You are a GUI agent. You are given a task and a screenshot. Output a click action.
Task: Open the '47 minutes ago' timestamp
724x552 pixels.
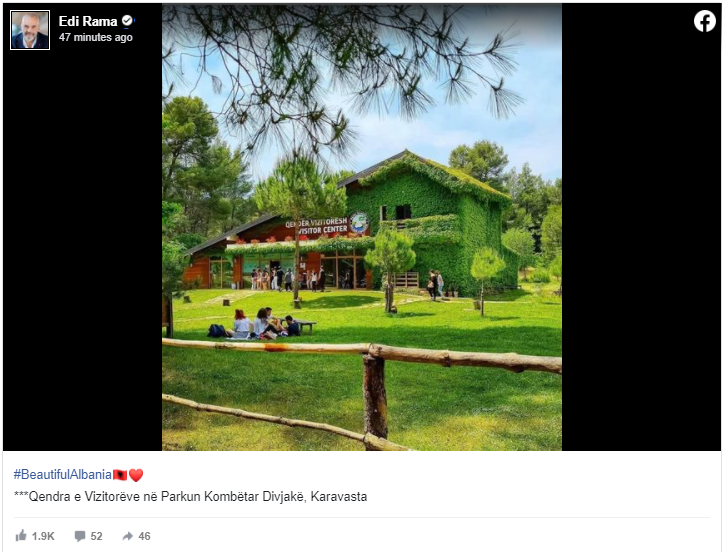pyautogui.click(x=96, y=37)
